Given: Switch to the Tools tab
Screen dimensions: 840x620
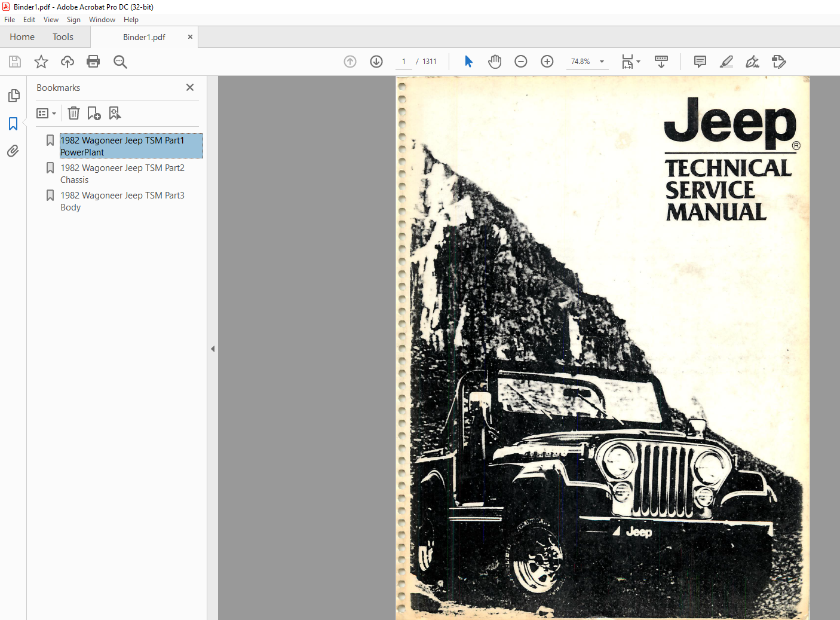Looking at the screenshot, I should click(x=63, y=37).
